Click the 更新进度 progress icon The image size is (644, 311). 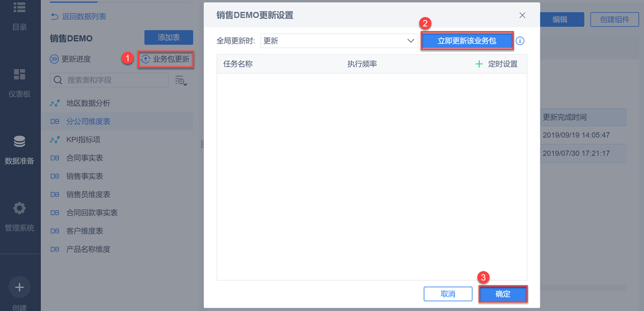pyautogui.click(x=54, y=59)
